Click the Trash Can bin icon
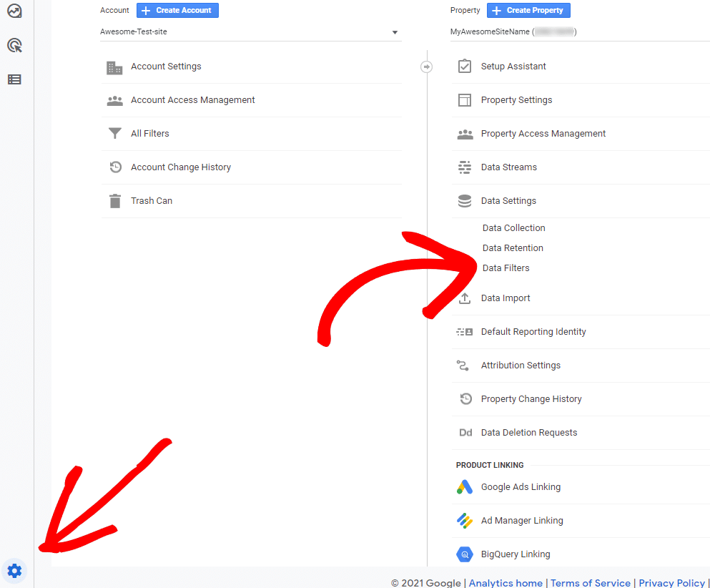Viewport: 710px width, 588px height. 115,201
